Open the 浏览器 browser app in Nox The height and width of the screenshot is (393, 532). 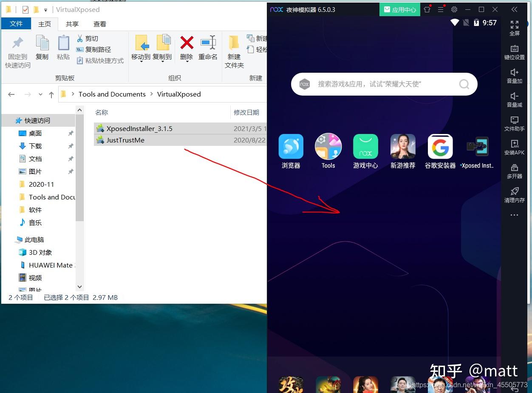tap(291, 146)
